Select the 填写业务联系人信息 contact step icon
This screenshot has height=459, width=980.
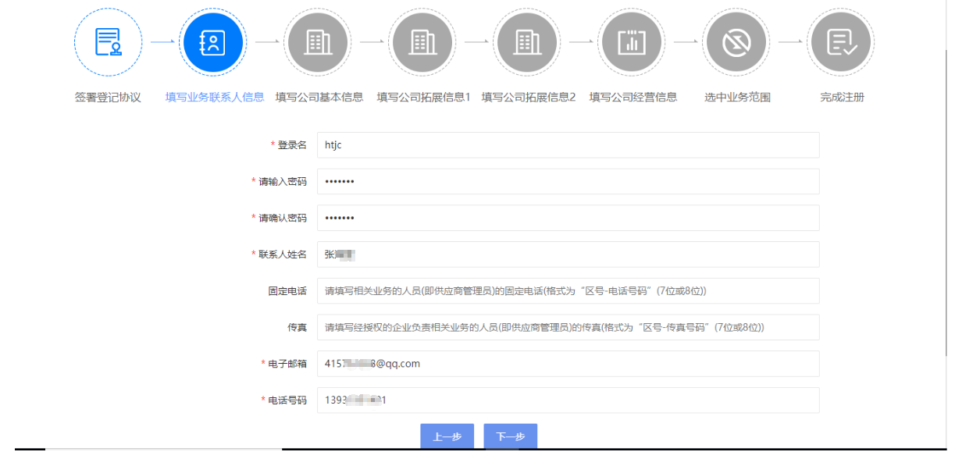[x=212, y=42]
